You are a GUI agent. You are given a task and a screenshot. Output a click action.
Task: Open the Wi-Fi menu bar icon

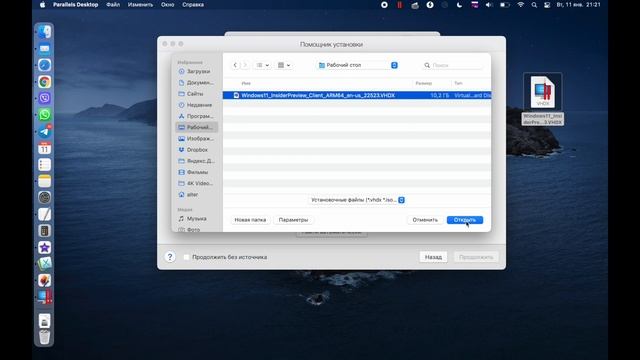coord(520,5)
